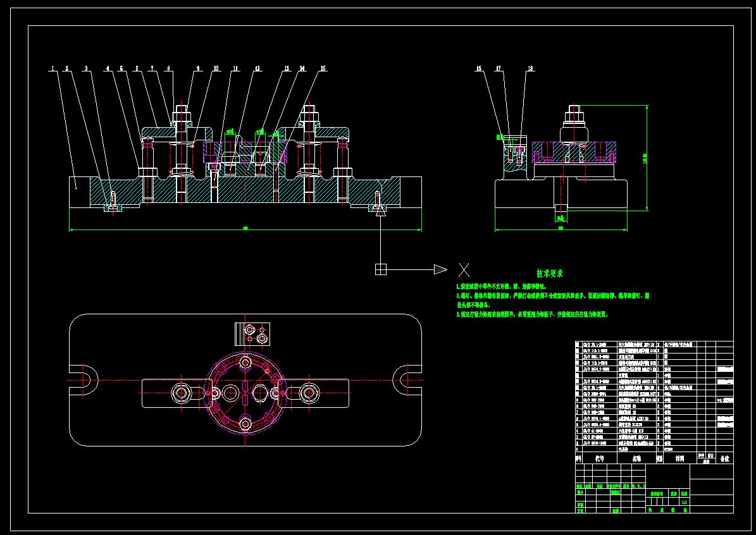Select the 材料 column header in parts list
The width and height of the screenshot is (756, 535).
679,459
